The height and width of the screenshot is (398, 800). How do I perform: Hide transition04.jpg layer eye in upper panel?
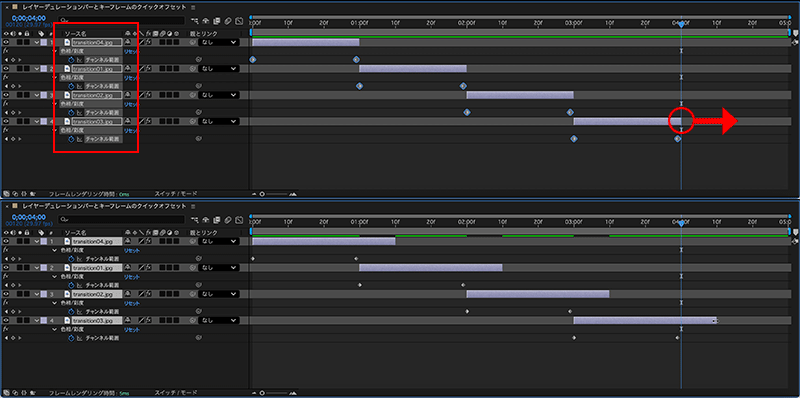(6, 42)
